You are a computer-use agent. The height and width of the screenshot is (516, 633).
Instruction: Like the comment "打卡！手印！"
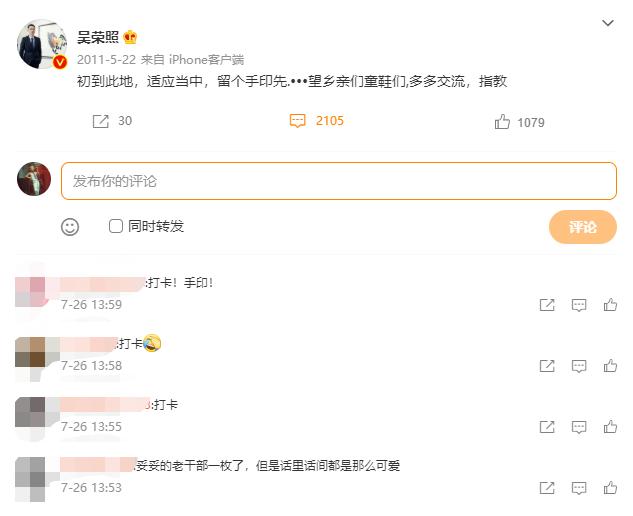(610, 305)
